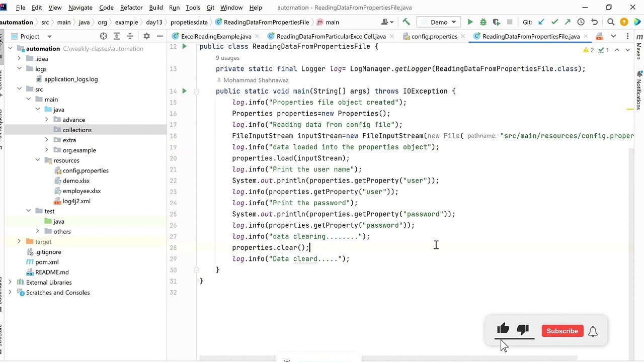Viewport: 644px width, 362px height.
Task: Click the red Subscribe button
Action: tap(562, 331)
